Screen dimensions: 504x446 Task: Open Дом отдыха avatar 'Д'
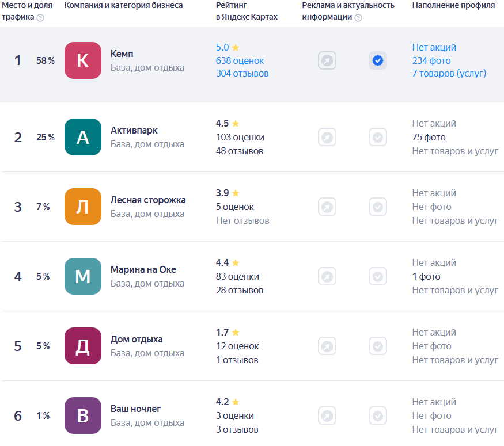click(83, 346)
